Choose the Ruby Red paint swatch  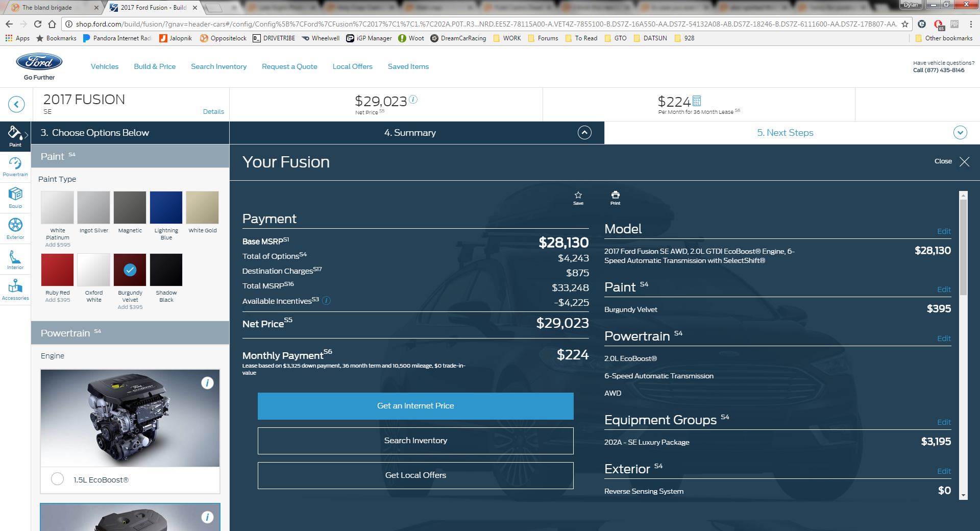click(58, 270)
